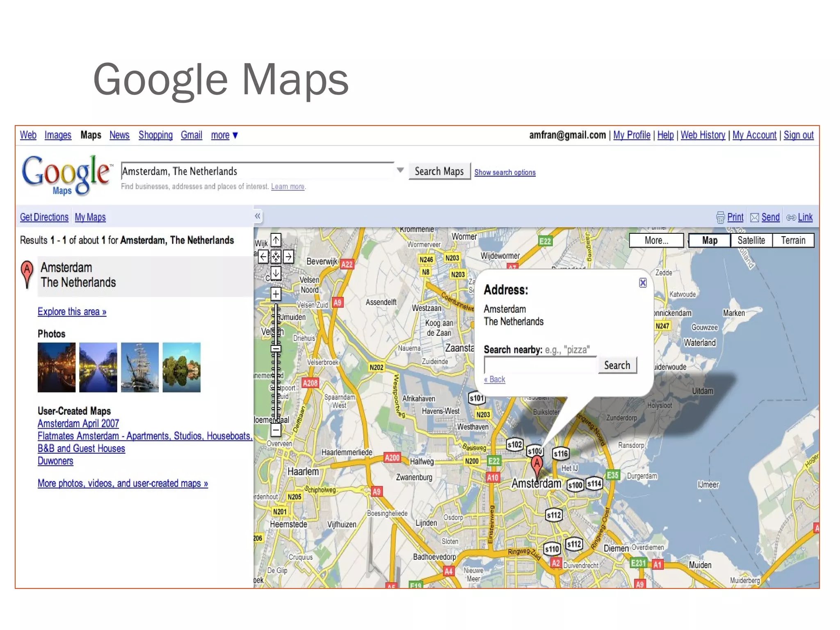Viewport: 840px width, 630px height.
Task: Open Images in the top bar
Action: pos(58,135)
